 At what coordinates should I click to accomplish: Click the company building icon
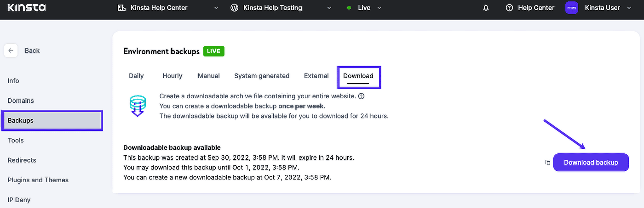click(x=122, y=8)
